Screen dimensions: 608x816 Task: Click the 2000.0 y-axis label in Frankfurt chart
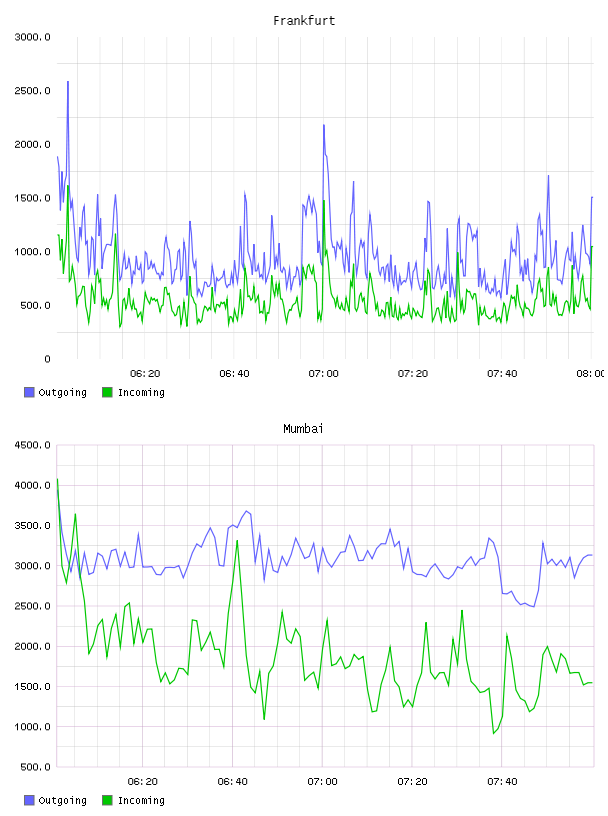(33, 144)
